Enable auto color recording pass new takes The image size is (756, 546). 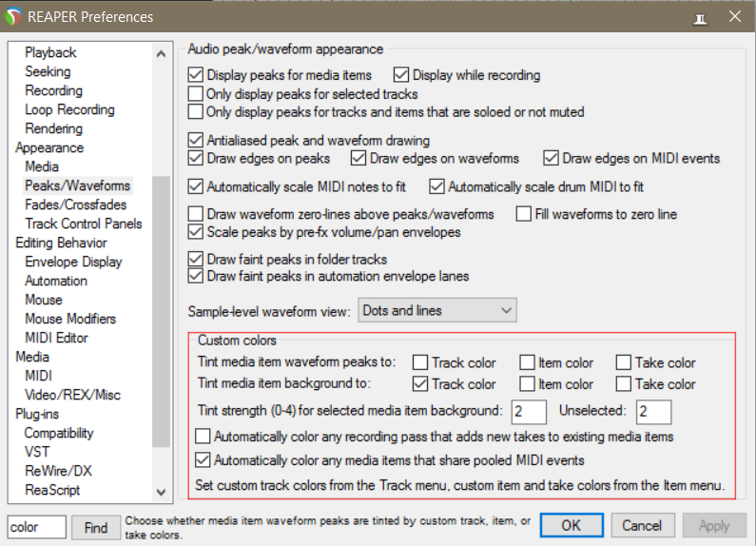click(203, 437)
